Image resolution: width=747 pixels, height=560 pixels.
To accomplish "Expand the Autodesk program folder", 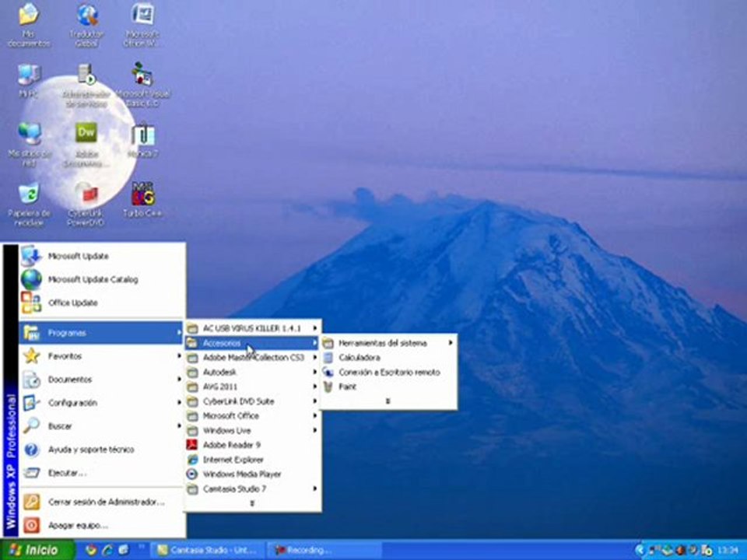I will click(252, 372).
